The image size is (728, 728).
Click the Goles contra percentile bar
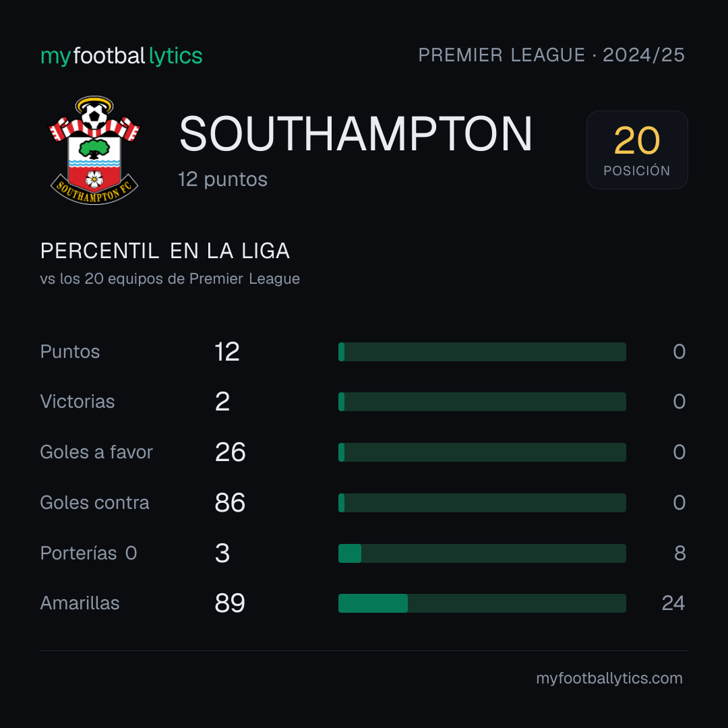pyautogui.click(x=482, y=503)
